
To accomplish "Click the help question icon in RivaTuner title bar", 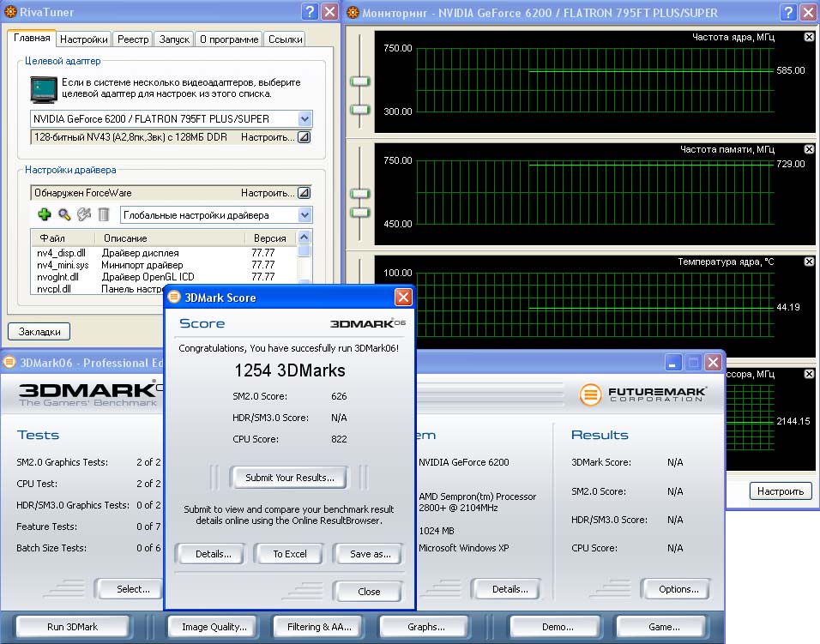I will point(311,11).
